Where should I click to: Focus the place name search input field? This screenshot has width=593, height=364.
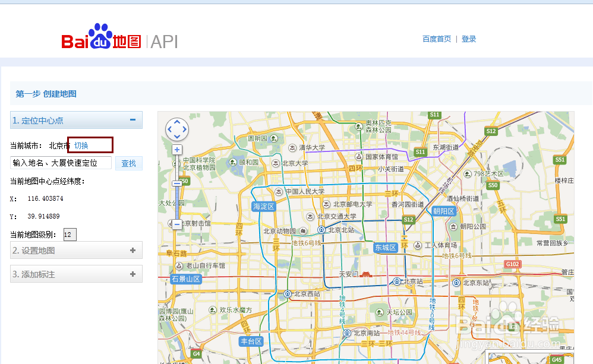point(61,163)
